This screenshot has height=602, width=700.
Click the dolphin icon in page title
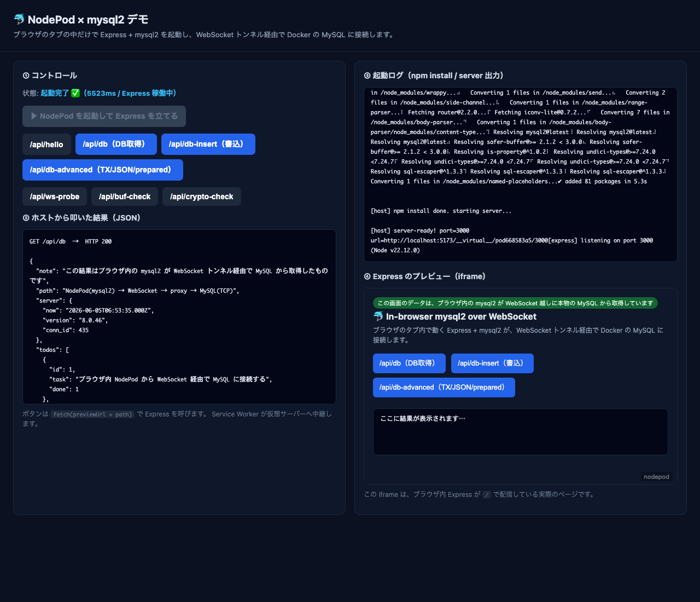click(x=19, y=19)
